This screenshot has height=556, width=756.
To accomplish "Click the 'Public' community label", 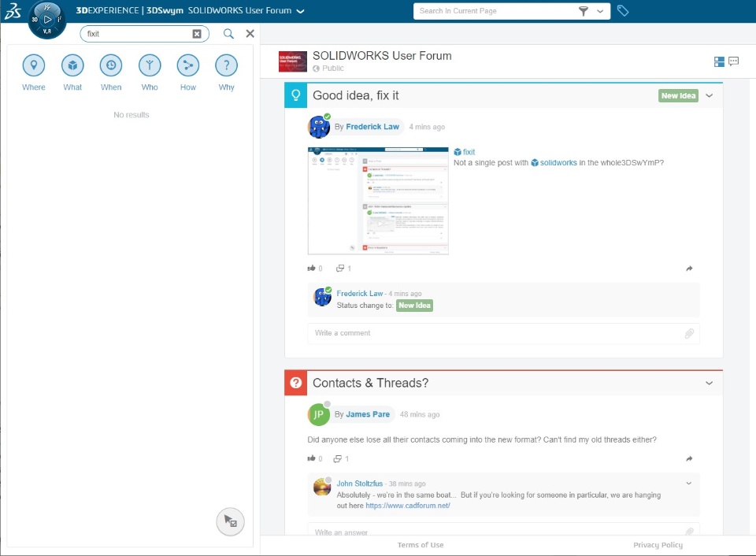I will [332, 69].
